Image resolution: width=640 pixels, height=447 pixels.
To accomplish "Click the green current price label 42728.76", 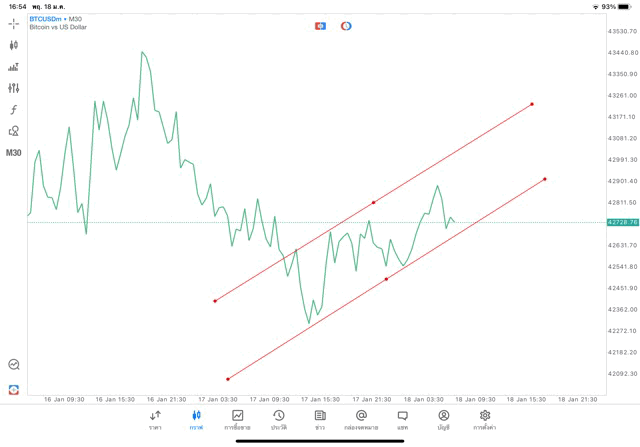I will (x=621, y=222).
